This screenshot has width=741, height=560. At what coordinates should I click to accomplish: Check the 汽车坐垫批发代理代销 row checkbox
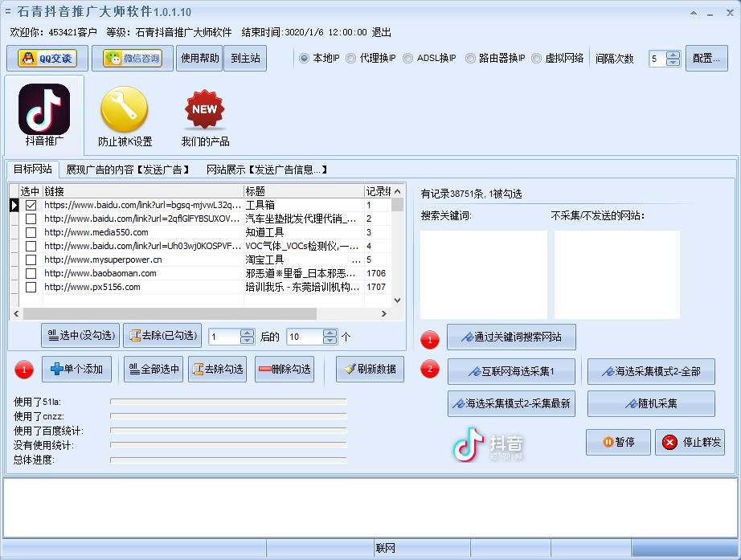coord(31,219)
